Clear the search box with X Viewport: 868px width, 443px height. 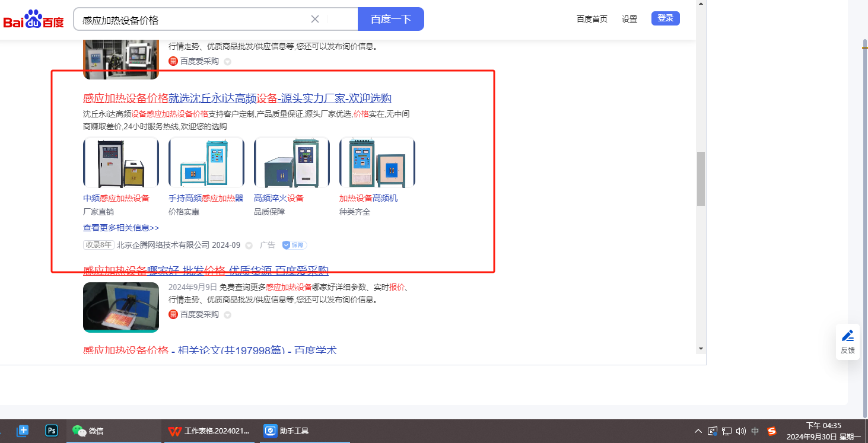315,19
